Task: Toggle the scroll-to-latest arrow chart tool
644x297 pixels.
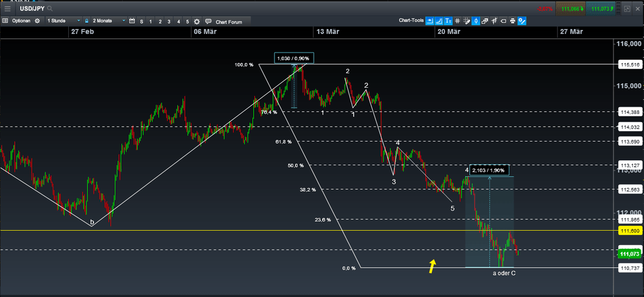Action: [429, 21]
